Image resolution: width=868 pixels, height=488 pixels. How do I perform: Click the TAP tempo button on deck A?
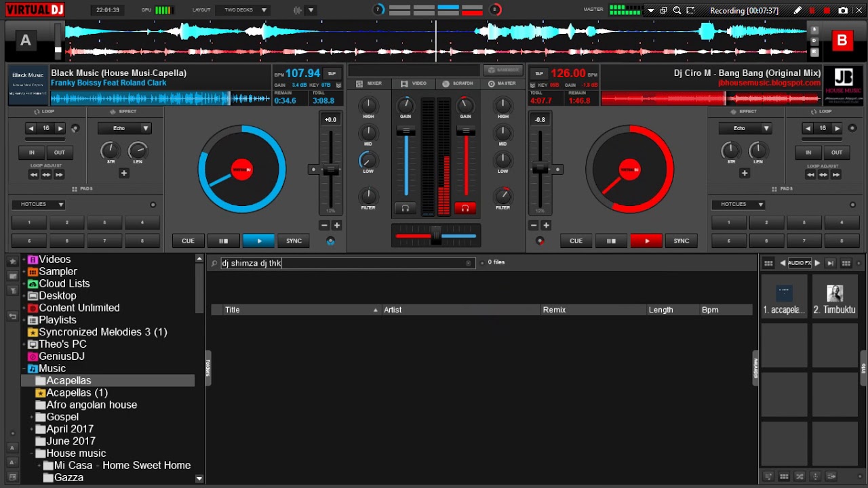point(332,73)
